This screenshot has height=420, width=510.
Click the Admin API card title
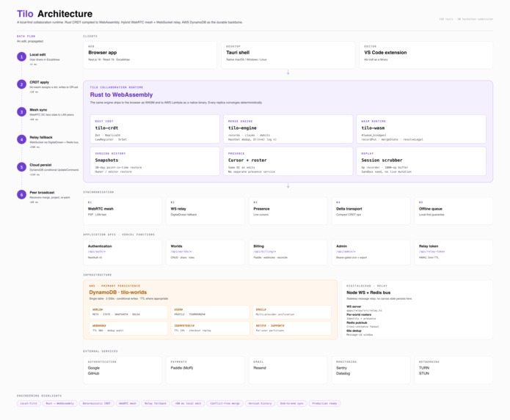tap(341, 246)
